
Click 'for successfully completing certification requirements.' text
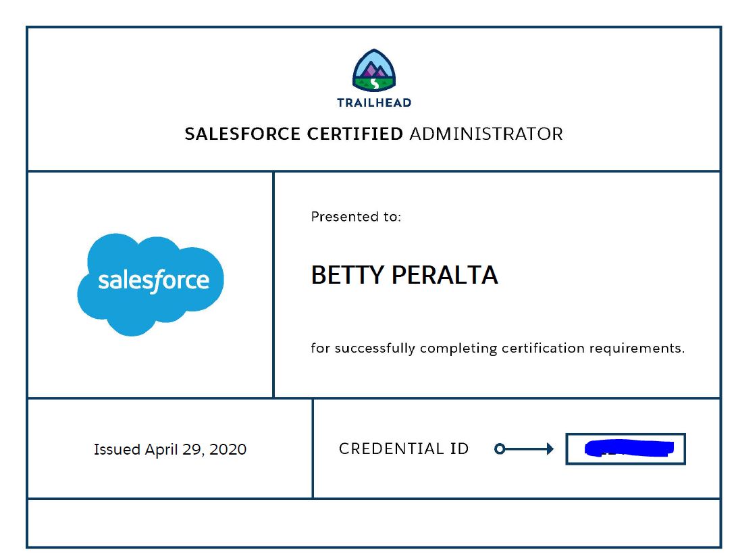tap(498, 349)
